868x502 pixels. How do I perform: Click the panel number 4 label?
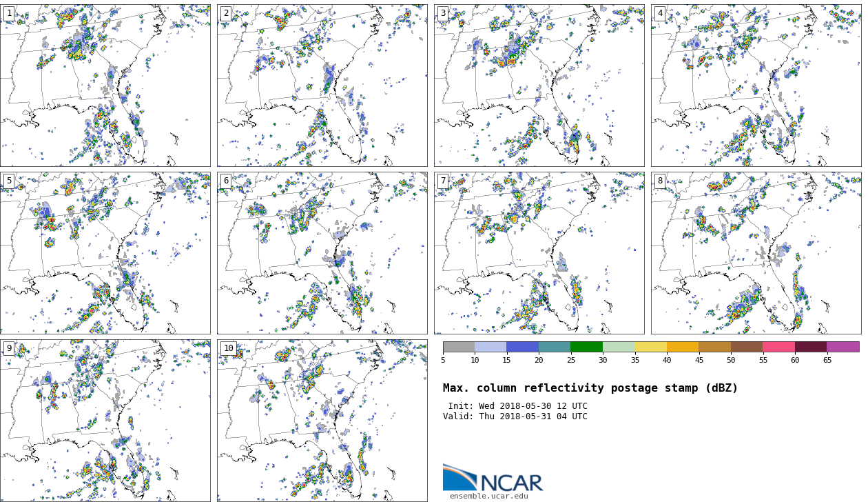[660, 13]
